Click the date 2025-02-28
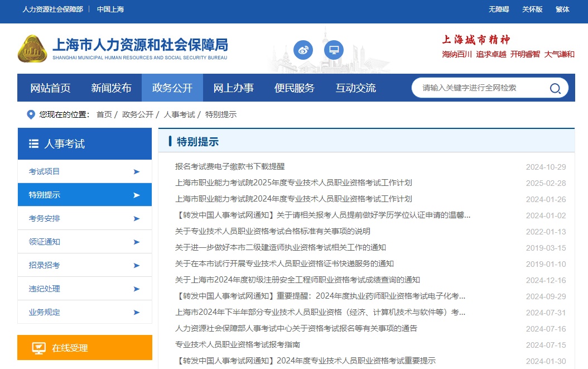The width and height of the screenshot is (588, 369). coord(546,183)
